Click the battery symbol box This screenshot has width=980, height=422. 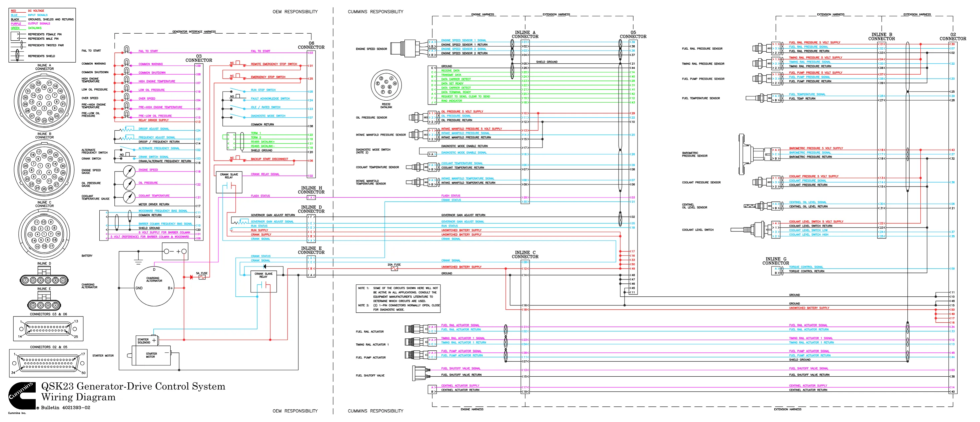tap(175, 251)
